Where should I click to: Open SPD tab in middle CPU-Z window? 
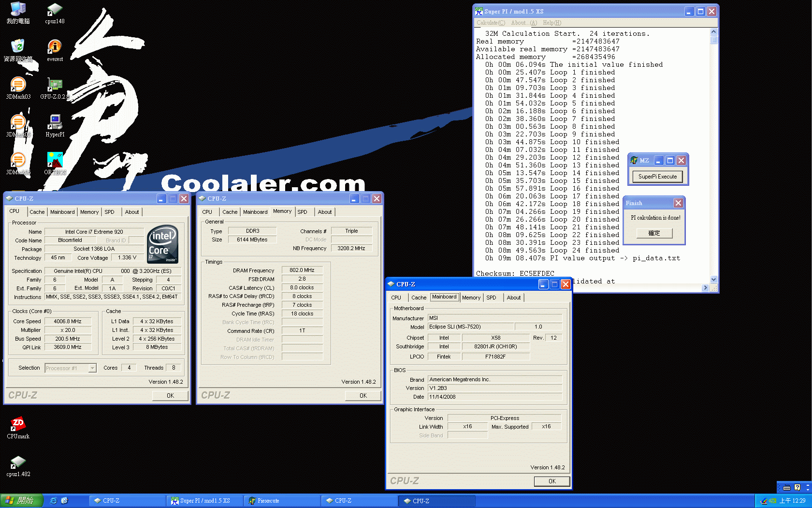pyautogui.click(x=302, y=212)
